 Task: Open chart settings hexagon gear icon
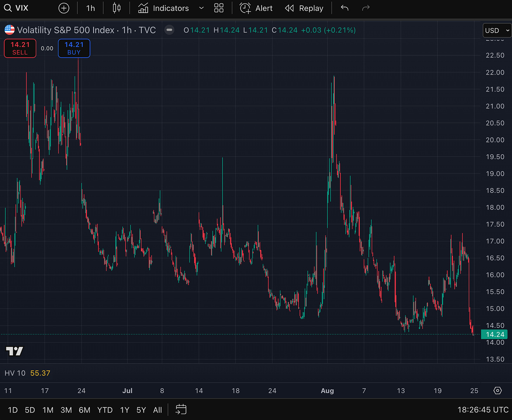(497, 390)
